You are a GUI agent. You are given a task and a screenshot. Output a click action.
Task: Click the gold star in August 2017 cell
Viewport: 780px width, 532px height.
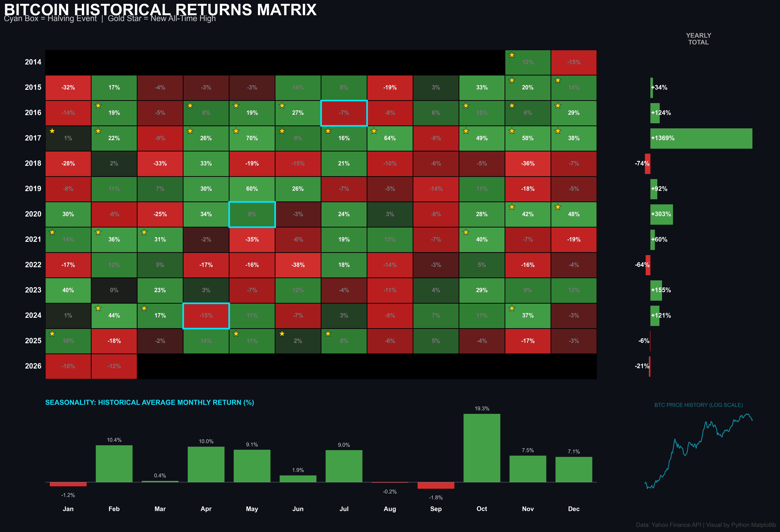pos(374,131)
